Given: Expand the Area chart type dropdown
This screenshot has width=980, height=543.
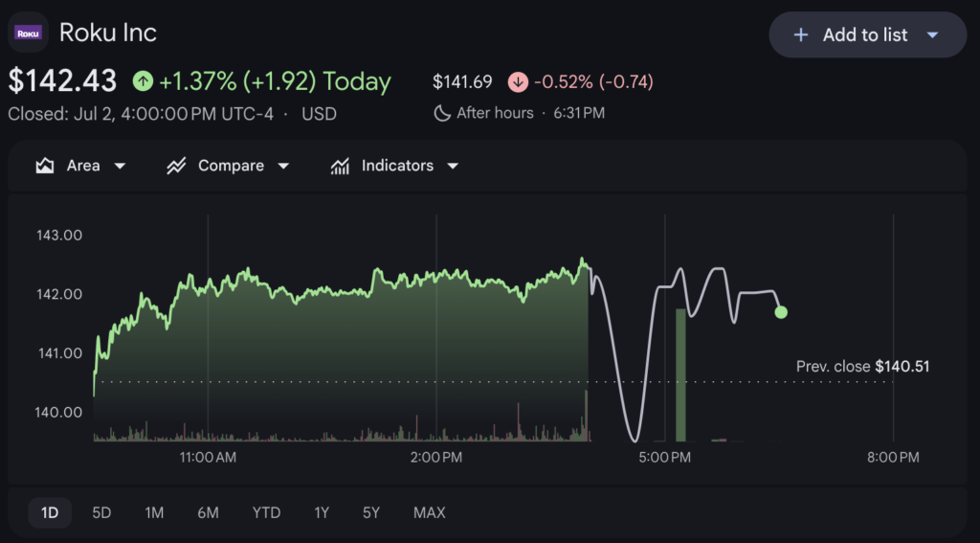Looking at the screenshot, I should (120, 166).
